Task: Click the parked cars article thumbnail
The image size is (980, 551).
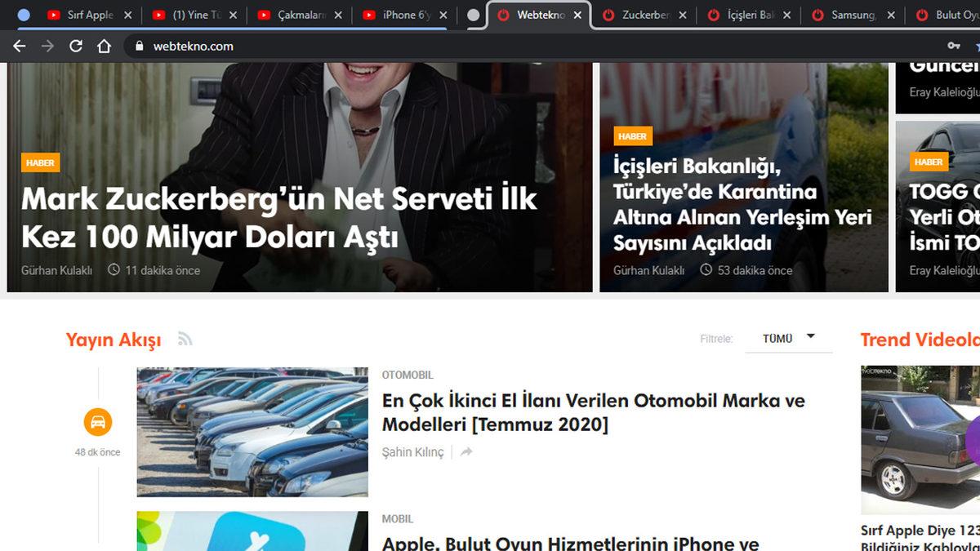Action: (252, 429)
